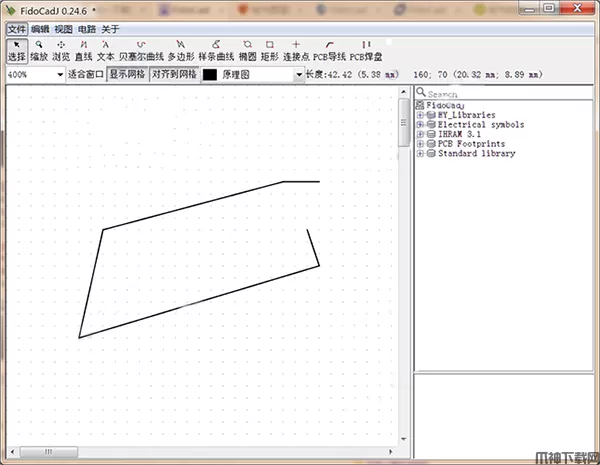
Task: Open the 原理图 layer dropdown
Action: 298,75
